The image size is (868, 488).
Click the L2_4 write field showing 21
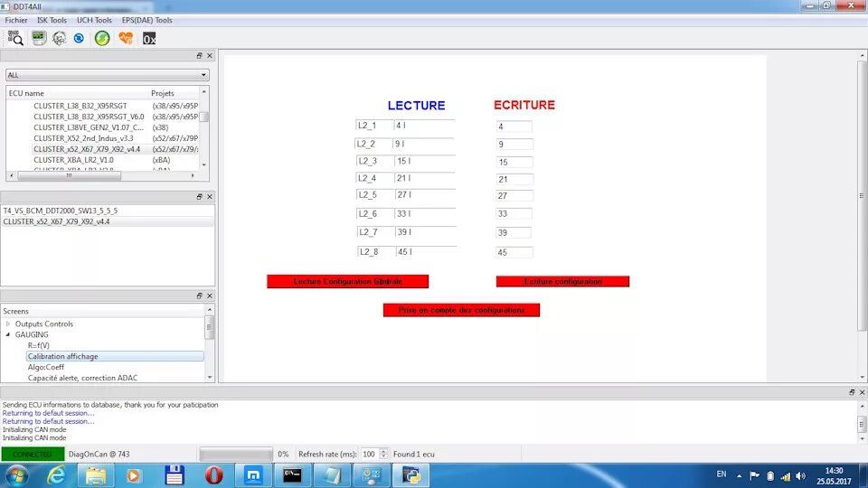click(x=514, y=179)
